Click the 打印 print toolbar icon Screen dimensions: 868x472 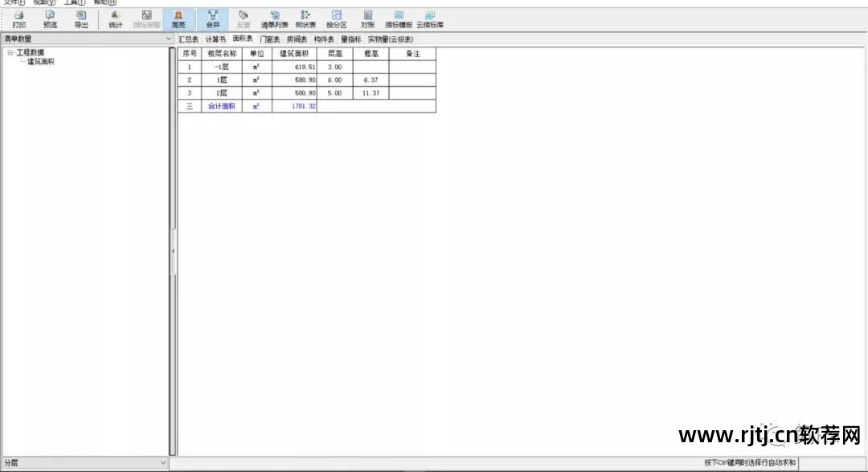(x=18, y=19)
